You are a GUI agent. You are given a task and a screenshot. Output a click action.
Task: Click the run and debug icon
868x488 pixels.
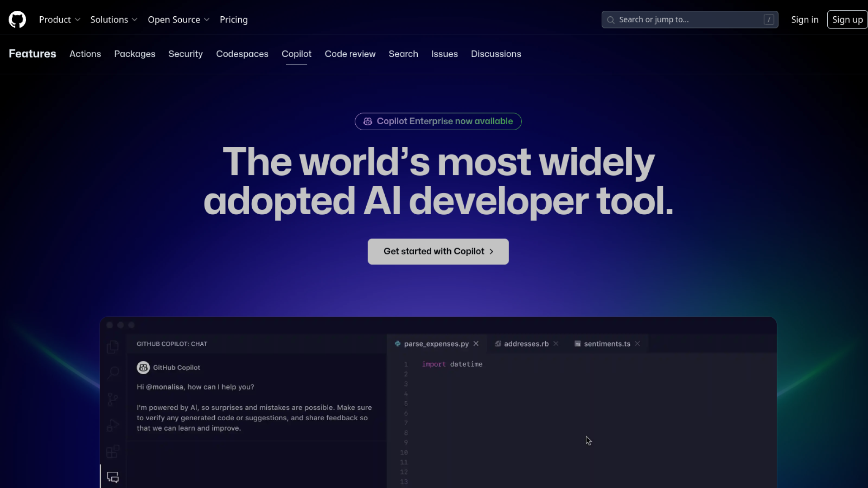tap(113, 425)
